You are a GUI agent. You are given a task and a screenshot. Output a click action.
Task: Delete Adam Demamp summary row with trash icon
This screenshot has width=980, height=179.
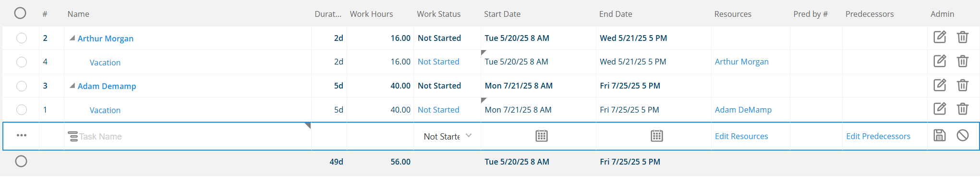coord(962,85)
